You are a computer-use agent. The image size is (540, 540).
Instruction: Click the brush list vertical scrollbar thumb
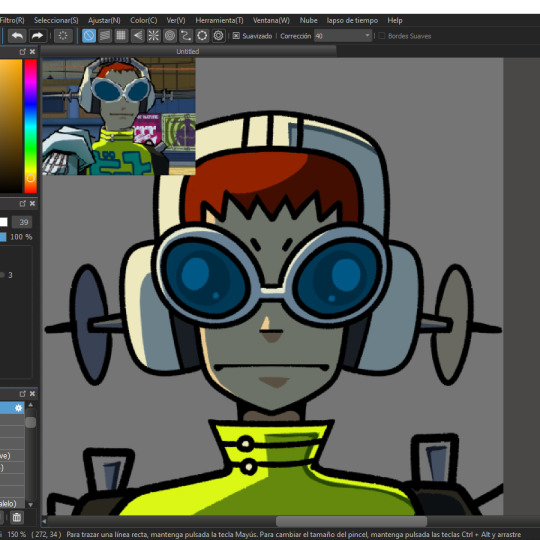31,422
